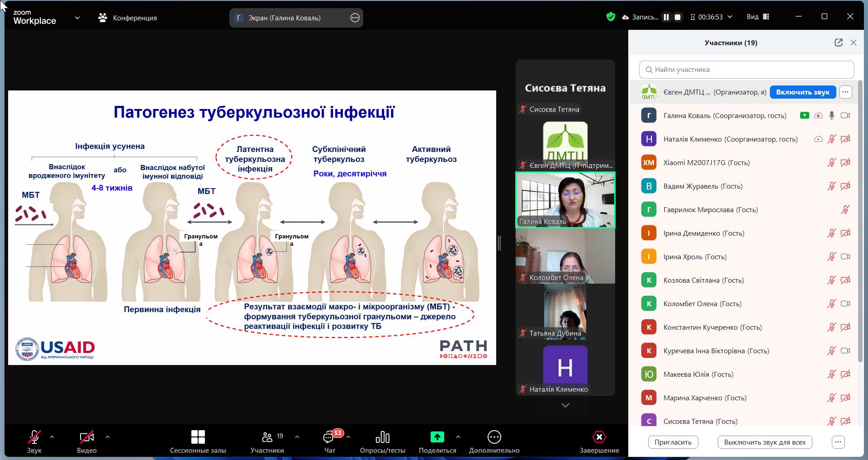Open the Чат panel icon

pyautogui.click(x=329, y=438)
